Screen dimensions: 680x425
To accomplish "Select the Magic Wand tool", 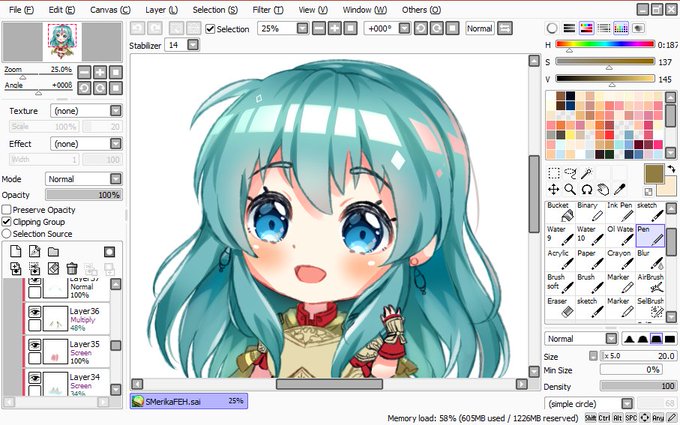I will coord(587,173).
